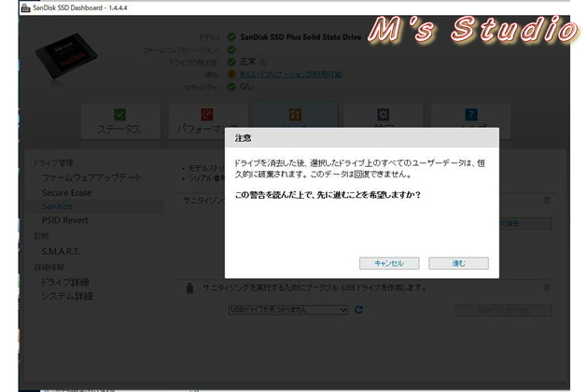Select Sanitize in sidebar
This screenshot has height=392, width=588.
click(x=57, y=206)
